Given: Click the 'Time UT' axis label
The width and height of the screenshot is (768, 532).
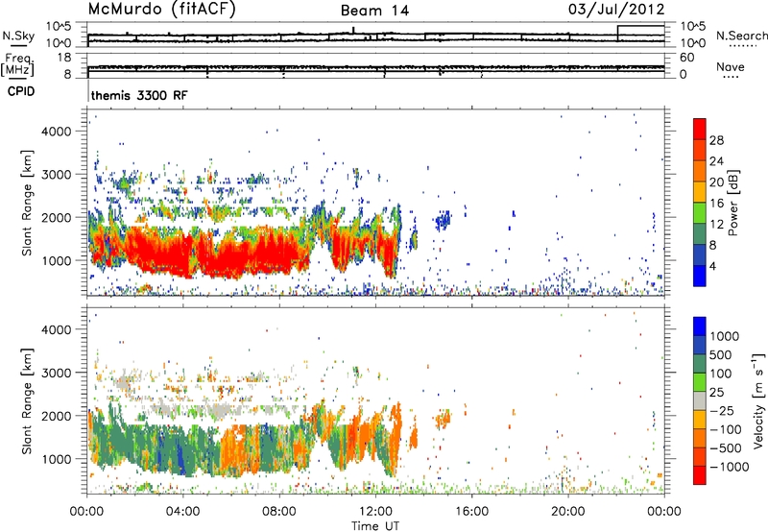Looking at the screenshot, I should click(375, 526).
